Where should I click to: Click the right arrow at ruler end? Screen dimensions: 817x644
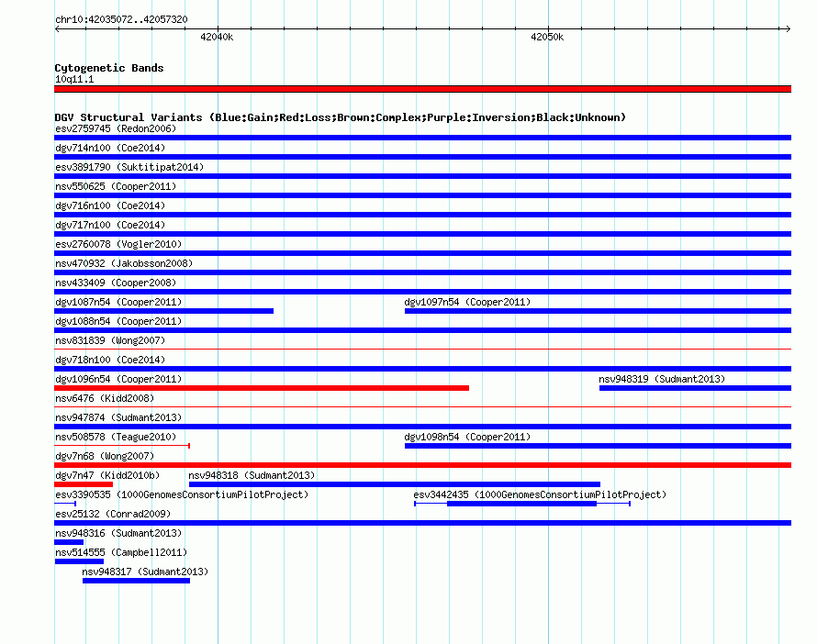tap(788, 28)
